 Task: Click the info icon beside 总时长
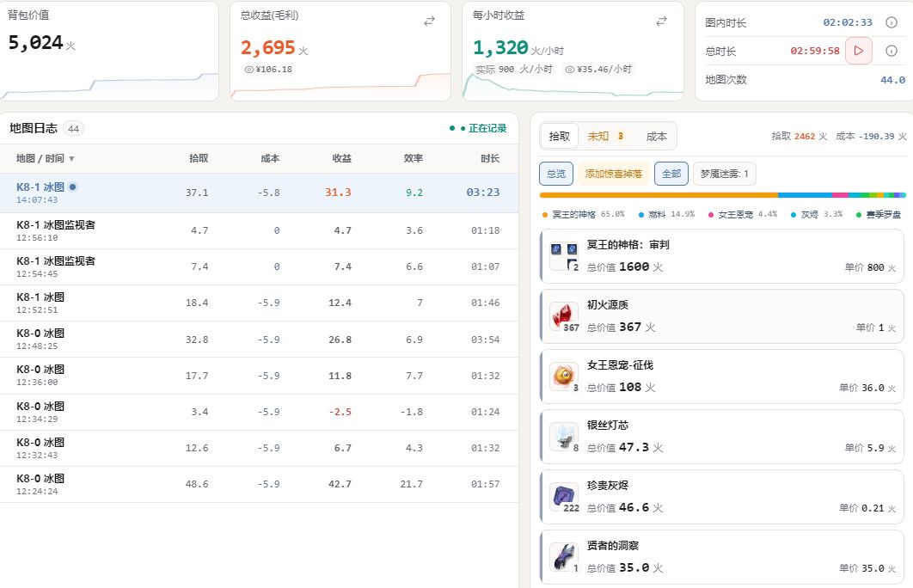(x=891, y=51)
